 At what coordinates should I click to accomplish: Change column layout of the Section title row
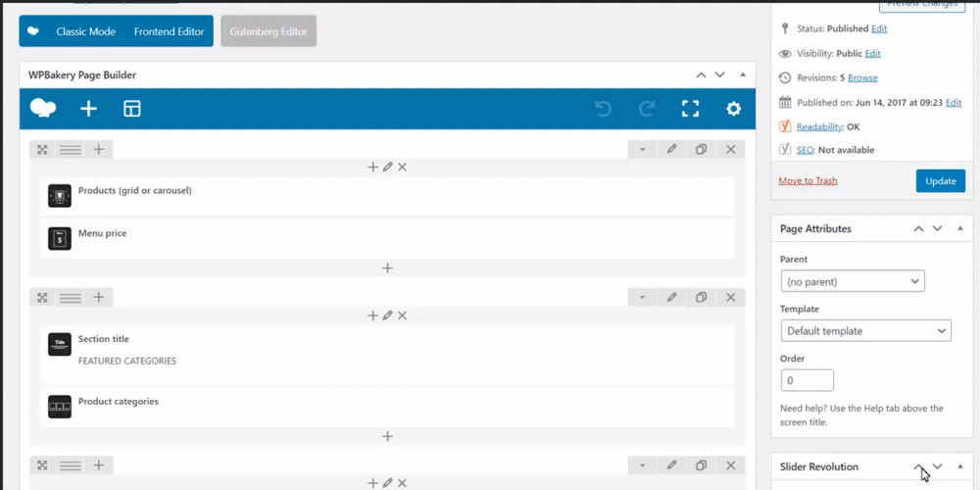coord(70,298)
